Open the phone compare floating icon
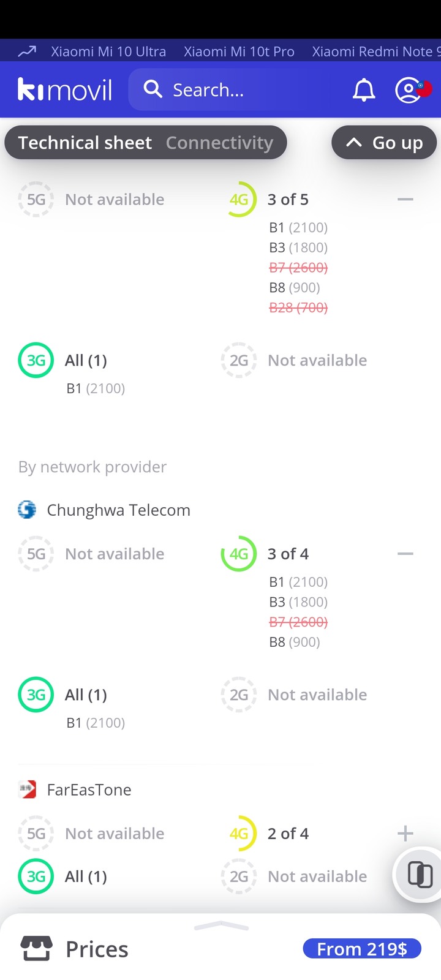This screenshot has width=441, height=980. [x=420, y=873]
